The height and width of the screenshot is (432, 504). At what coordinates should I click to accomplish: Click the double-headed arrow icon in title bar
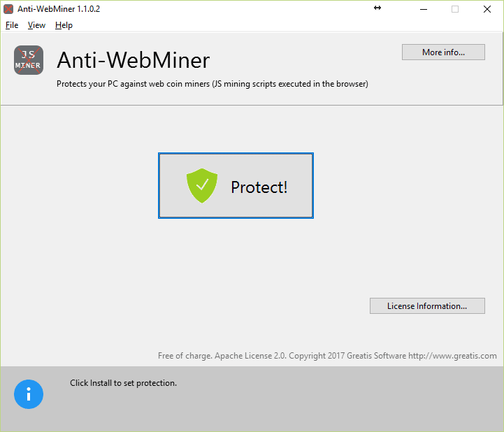pyautogui.click(x=377, y=8)
